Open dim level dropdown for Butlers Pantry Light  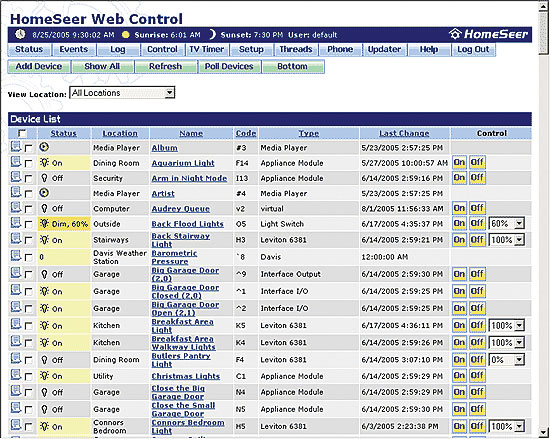(507, 360)
